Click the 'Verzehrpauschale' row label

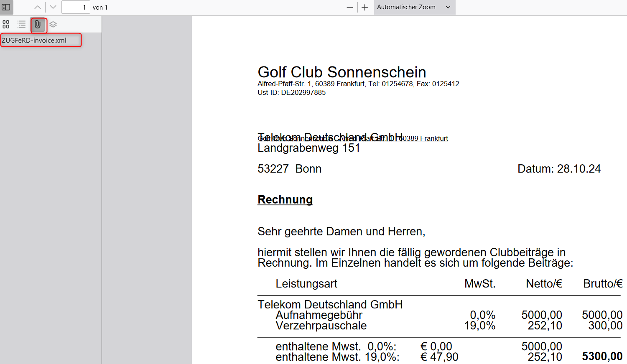coord(321,326)
